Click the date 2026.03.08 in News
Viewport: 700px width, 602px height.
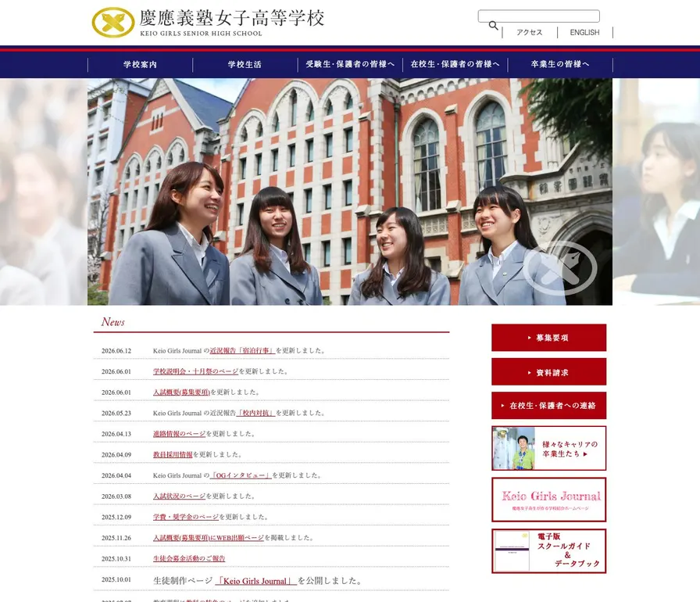116,496
